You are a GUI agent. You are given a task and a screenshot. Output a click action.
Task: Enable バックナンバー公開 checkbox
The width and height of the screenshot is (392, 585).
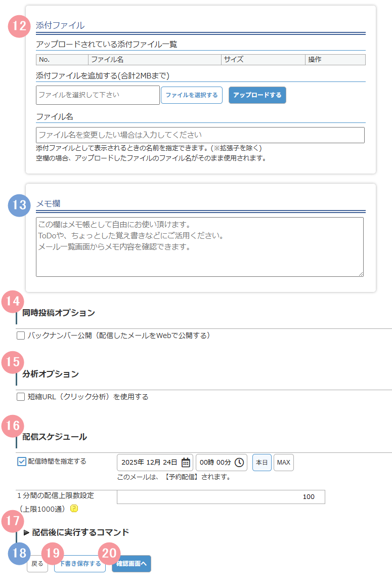click(x=21, y=336)
